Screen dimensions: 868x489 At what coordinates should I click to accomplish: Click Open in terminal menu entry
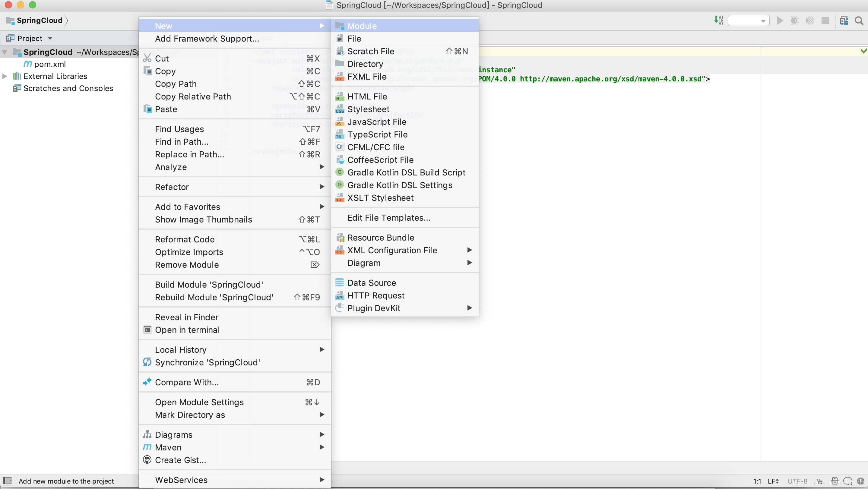coord(187,330)
